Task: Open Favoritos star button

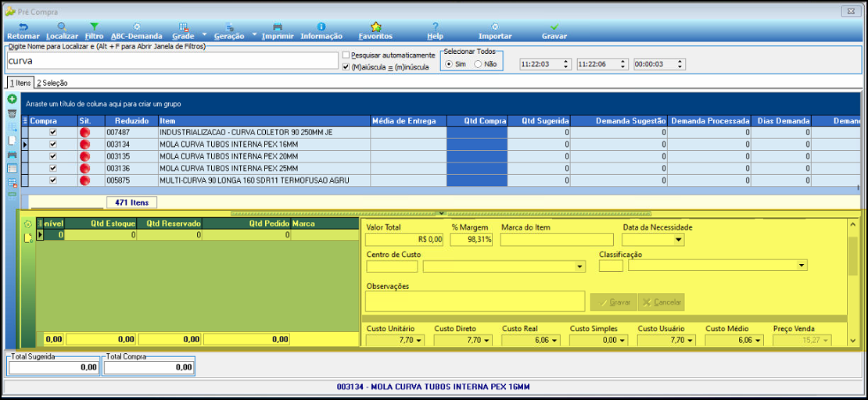Action: pos(376,31)
